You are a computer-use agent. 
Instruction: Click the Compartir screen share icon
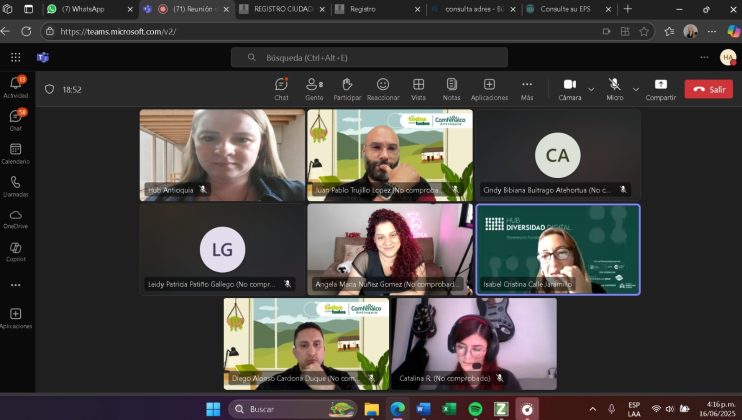[660, 85]
